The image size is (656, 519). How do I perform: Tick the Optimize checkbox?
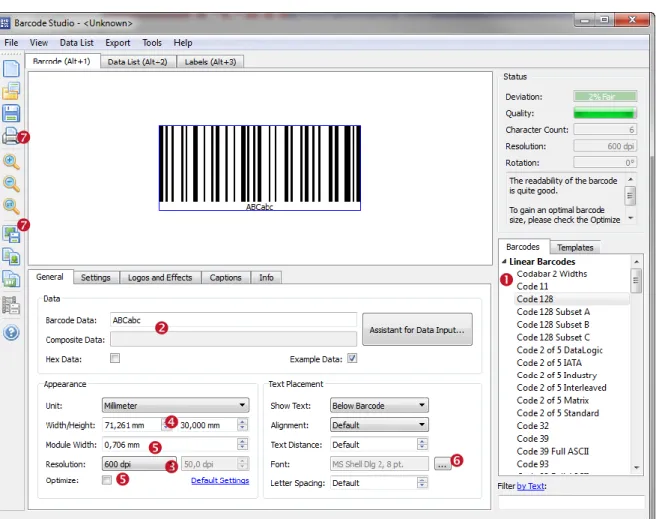pos(107,480)
